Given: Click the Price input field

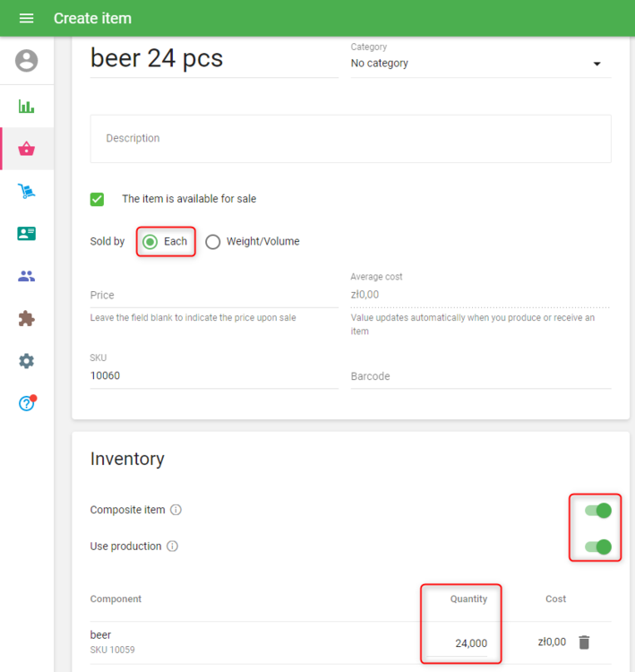Looking at the screenshot, I should [213, 295].
